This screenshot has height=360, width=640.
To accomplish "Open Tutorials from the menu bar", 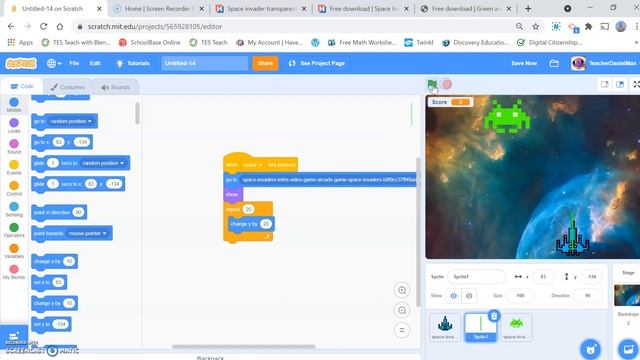I will [133, 63].
